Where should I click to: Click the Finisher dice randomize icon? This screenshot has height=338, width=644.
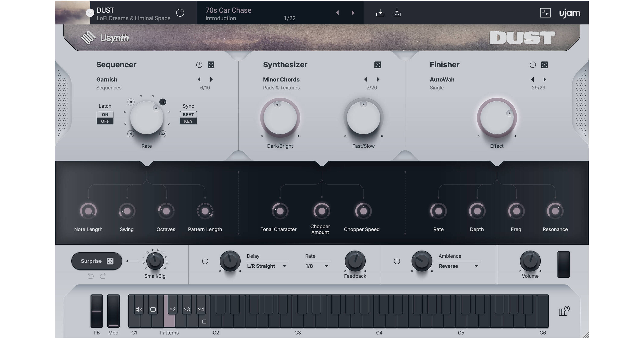click(544, 65)
